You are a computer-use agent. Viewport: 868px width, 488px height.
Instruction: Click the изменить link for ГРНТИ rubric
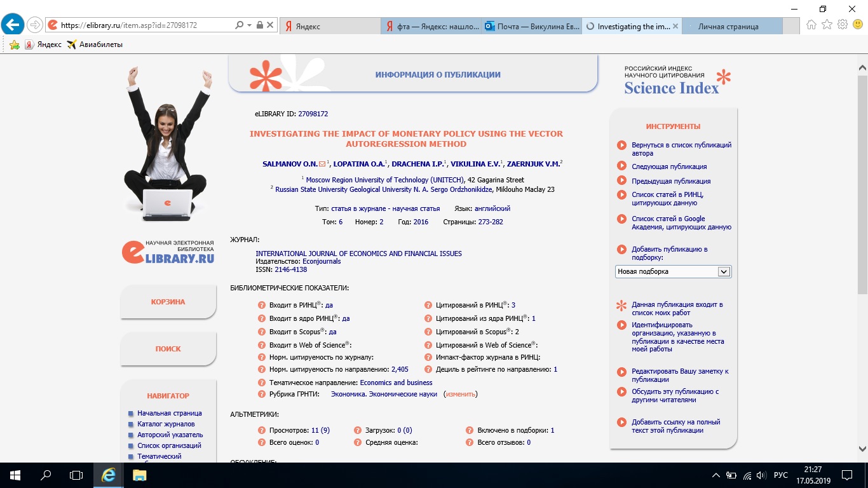(x=460, y=394)
